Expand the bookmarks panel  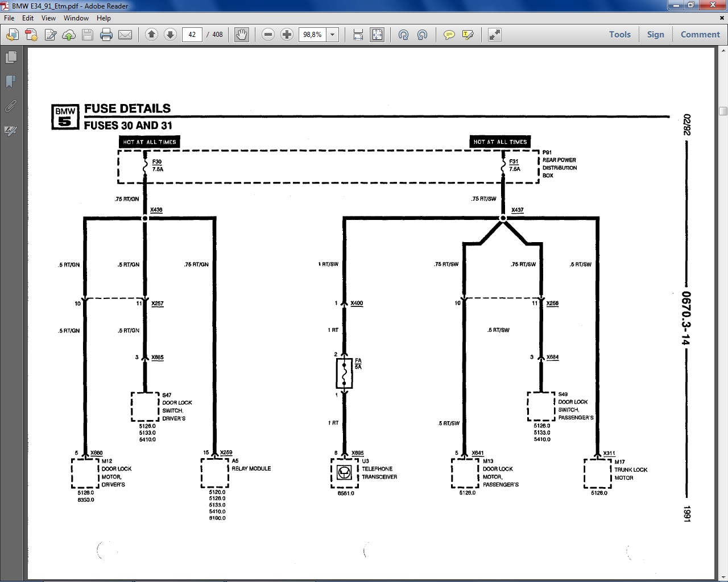(x=10, y=81)
